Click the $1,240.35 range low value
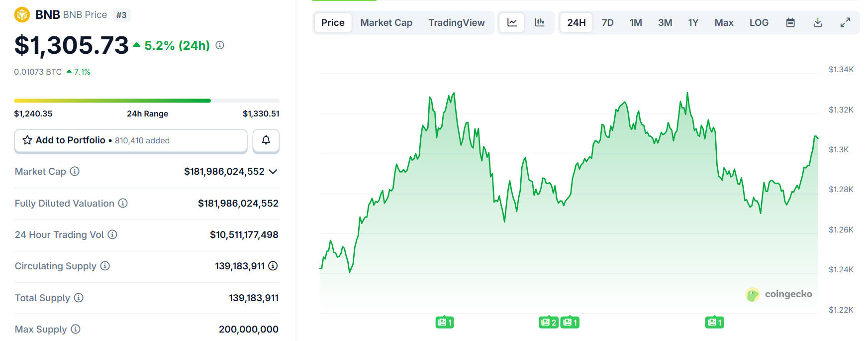 coord(33,114)
